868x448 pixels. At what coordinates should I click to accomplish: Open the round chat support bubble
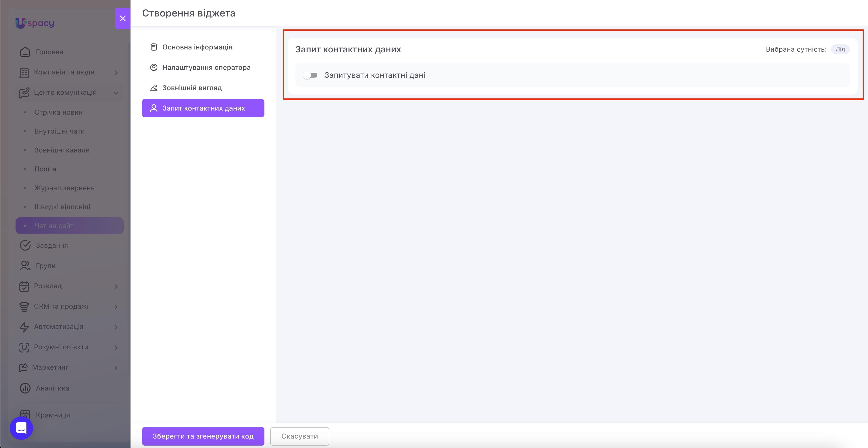[x=21, y=428]
